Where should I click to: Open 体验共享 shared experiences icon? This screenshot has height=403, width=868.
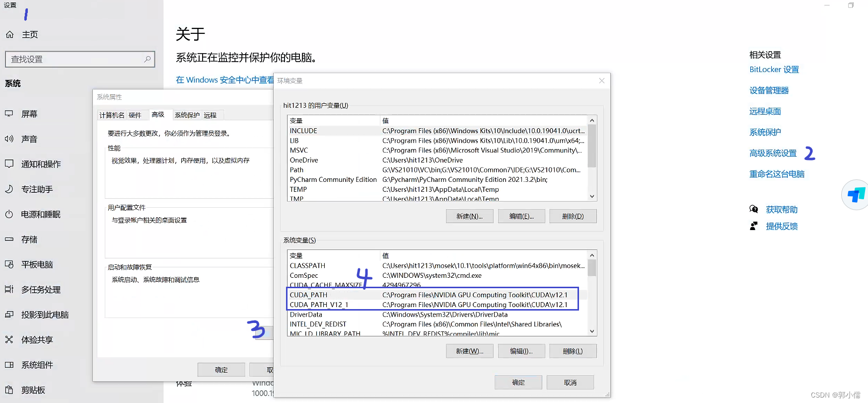(x=9, y=340)
